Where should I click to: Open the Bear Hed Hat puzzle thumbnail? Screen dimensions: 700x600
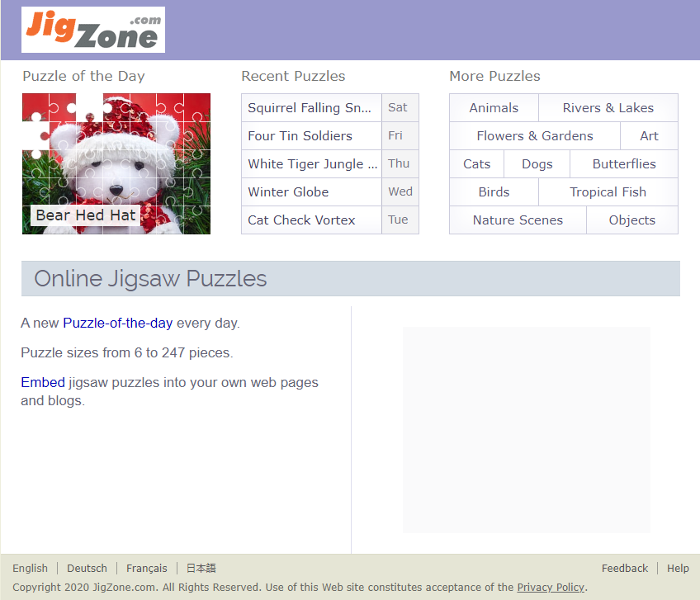point(116,163)
